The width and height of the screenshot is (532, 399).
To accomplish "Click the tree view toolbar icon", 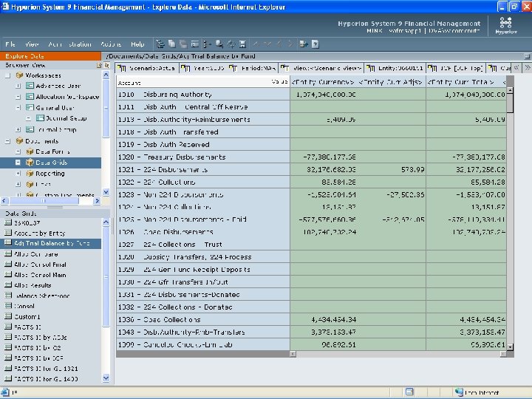I will 160,44.
